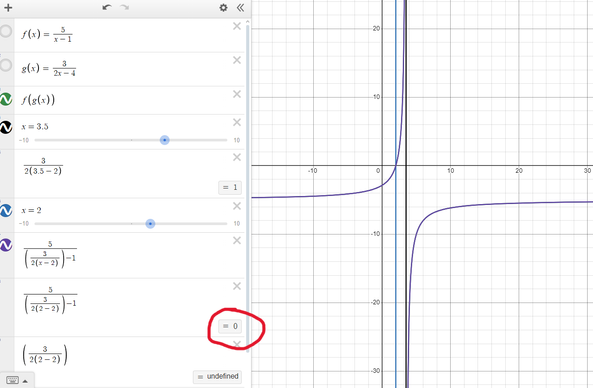Show the hidden f(x) graph

[6, 31]
